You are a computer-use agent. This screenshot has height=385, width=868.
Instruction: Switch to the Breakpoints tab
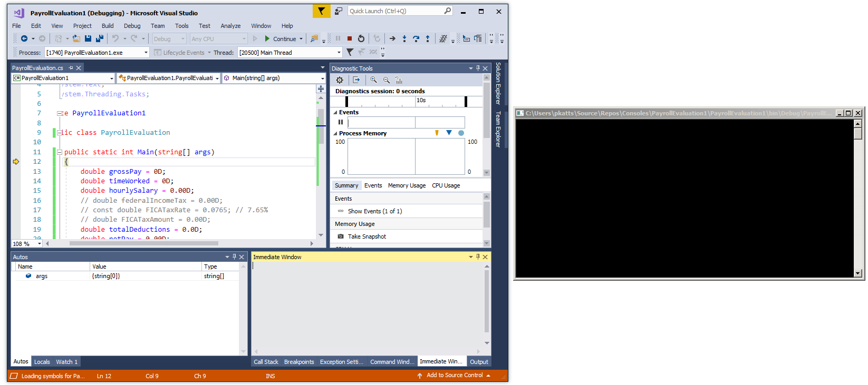pyautogui.click(x=299, y=362)
